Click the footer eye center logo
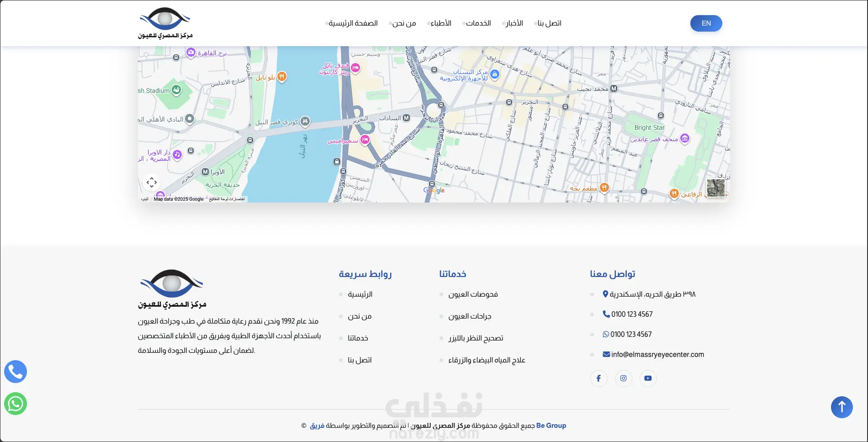The image size is (868, 442). [x=172, y=289]
